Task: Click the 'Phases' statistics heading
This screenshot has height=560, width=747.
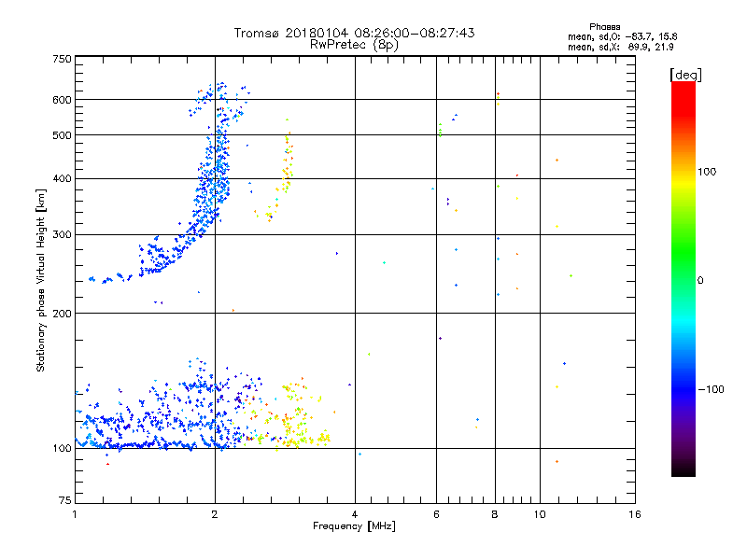Action: click(x=604, y=27)
